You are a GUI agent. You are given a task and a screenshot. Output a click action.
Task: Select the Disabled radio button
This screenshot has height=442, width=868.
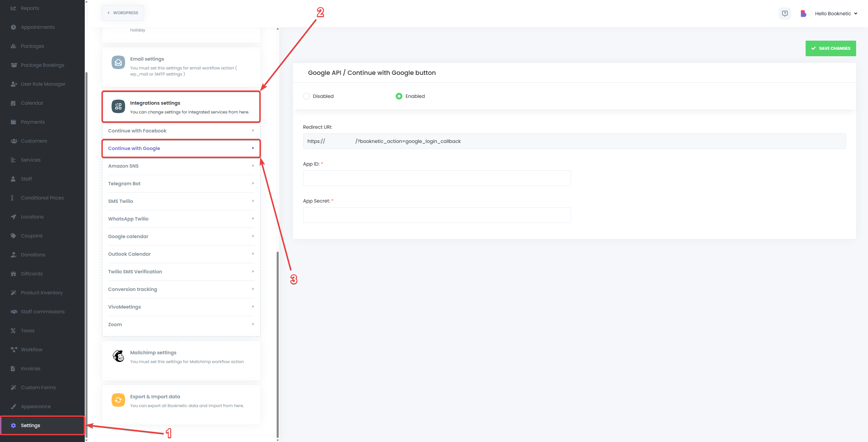[x=307, y=96]
